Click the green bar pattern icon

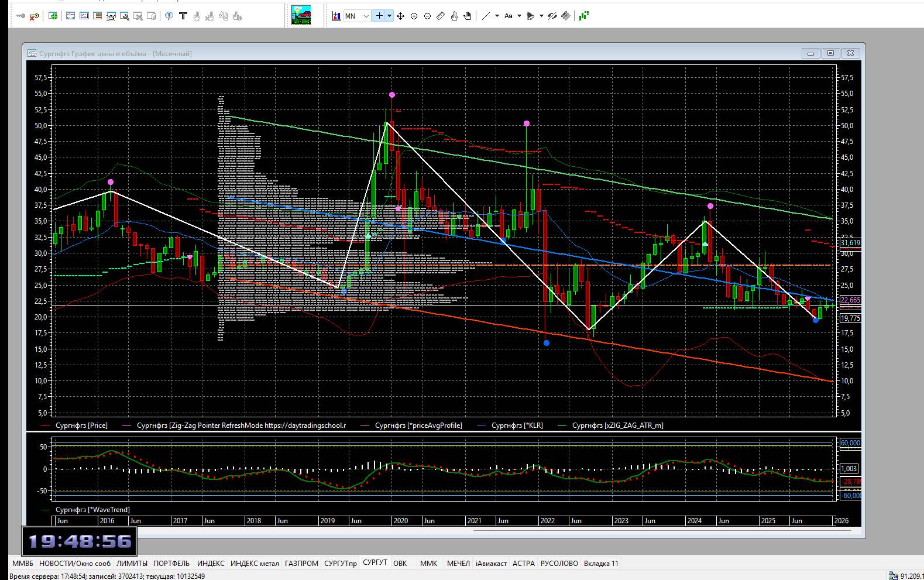coord(583,16)
